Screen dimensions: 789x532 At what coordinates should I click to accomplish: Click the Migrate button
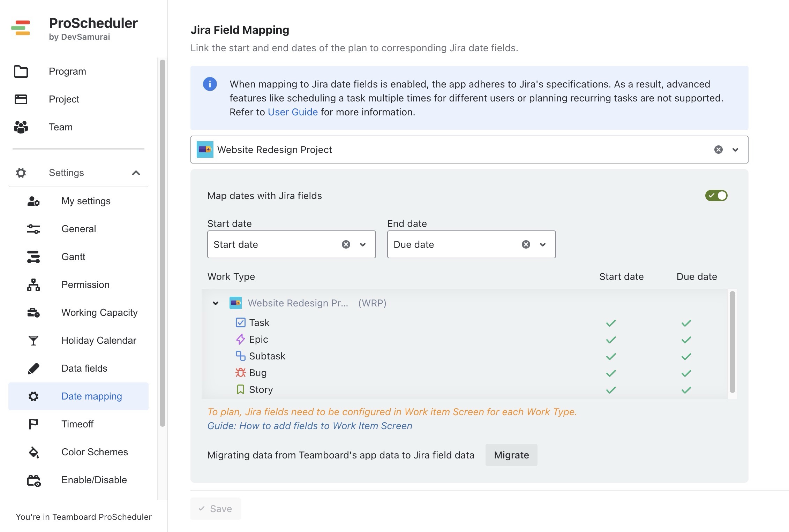tap(511, 455)
